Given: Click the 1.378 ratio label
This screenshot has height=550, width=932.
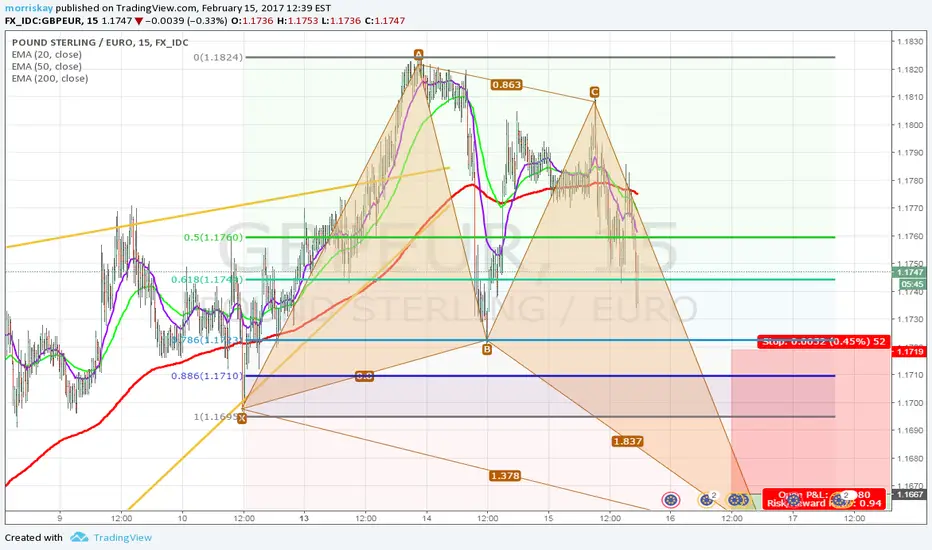Looking at the screenshot, I should [505, 476].
